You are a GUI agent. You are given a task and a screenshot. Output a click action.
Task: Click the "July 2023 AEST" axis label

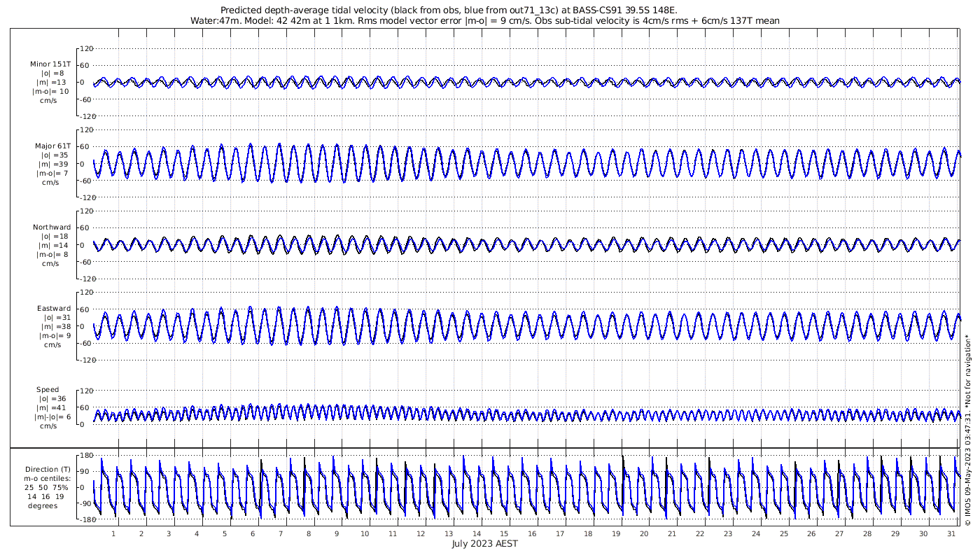485,544
